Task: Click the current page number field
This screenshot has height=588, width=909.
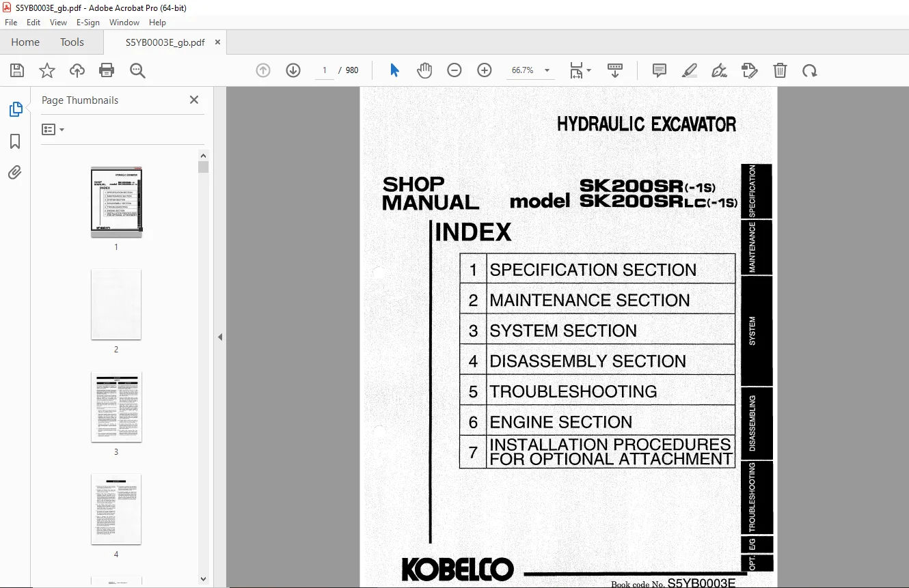Action: 325,70
